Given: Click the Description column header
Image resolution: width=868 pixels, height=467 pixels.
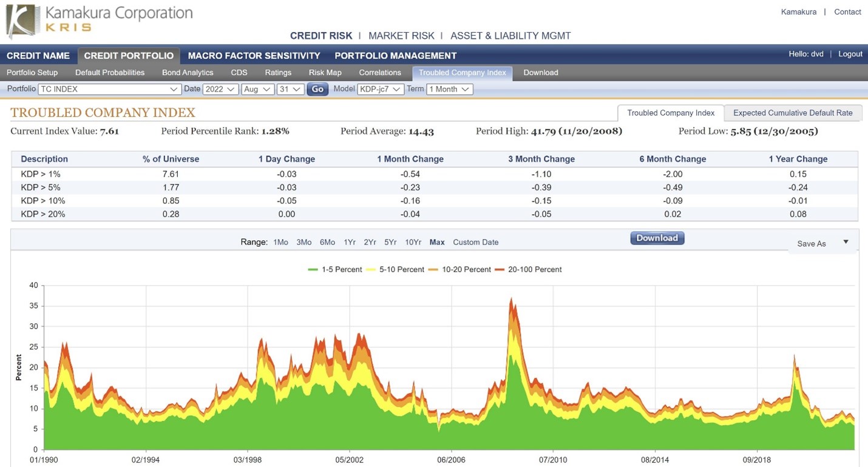Looking at the screenshot, I should (44, 159).
